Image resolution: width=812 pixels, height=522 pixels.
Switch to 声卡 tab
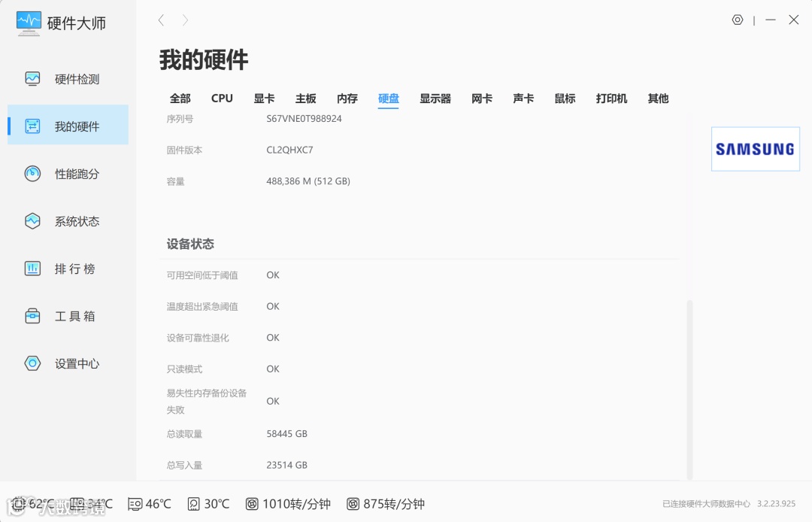pos(523,99)
